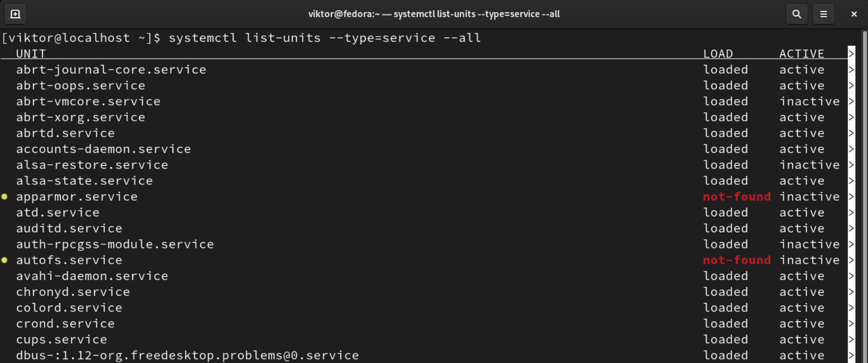The height and width of the screenshot is (363, 868).
Task: Click the ACTIVE column header
Action: (801, 54)
